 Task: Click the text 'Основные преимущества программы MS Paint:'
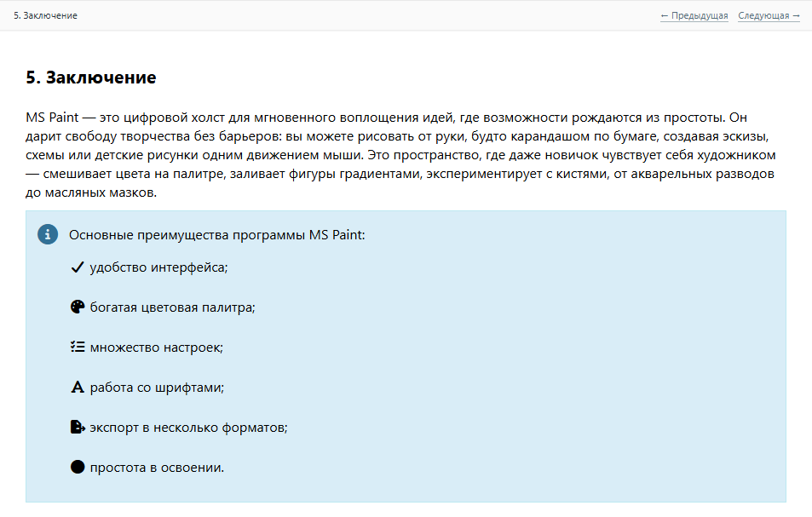[x=216, y=234]
